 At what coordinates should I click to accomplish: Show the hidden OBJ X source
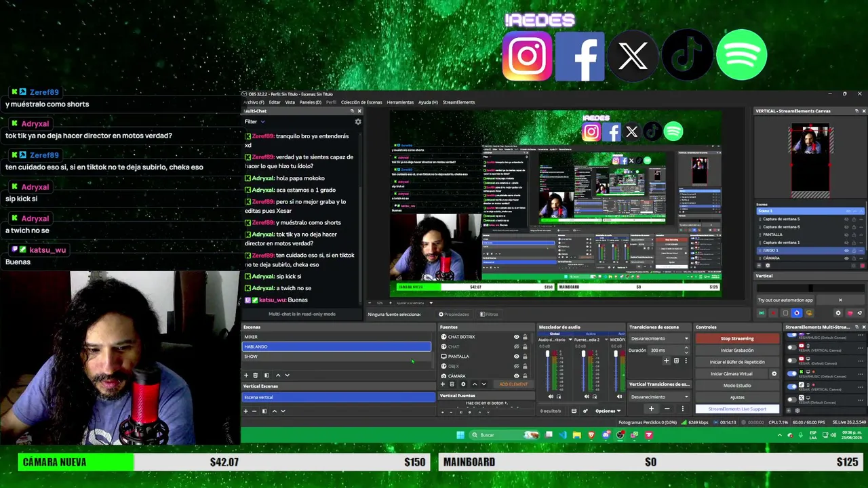tap(516, 366)
